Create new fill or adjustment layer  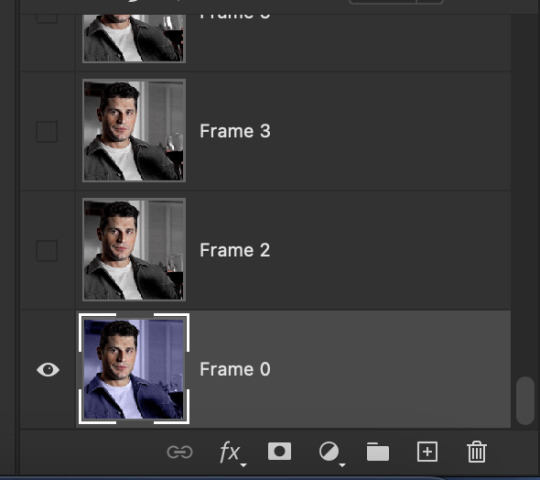(x=331, y=453)
